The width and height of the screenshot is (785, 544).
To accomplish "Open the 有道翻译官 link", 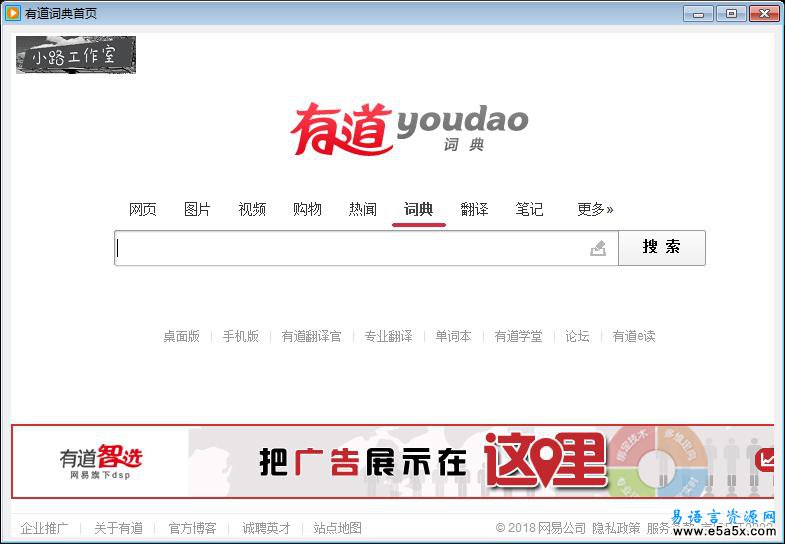I will (x=311, y=336).
